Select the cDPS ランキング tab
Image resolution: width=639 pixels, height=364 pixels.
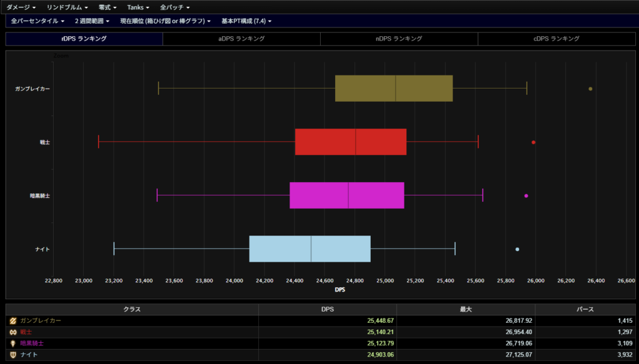pos(557,39)
